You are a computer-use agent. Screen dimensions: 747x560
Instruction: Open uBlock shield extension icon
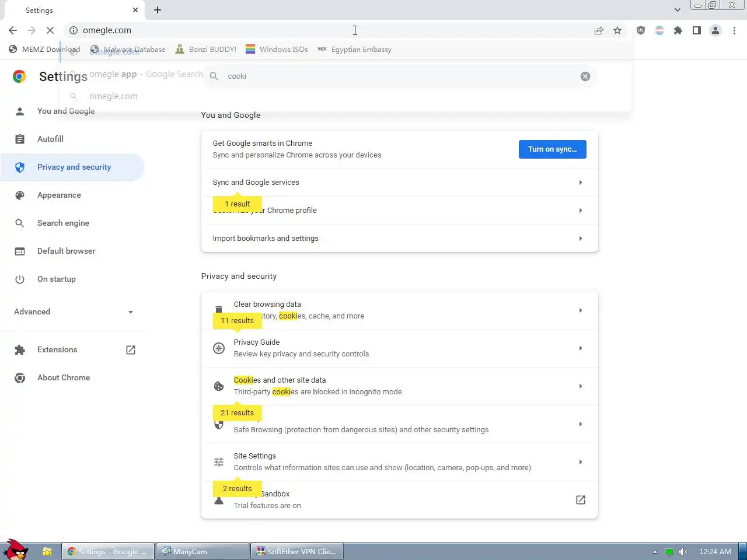(641, 30)
